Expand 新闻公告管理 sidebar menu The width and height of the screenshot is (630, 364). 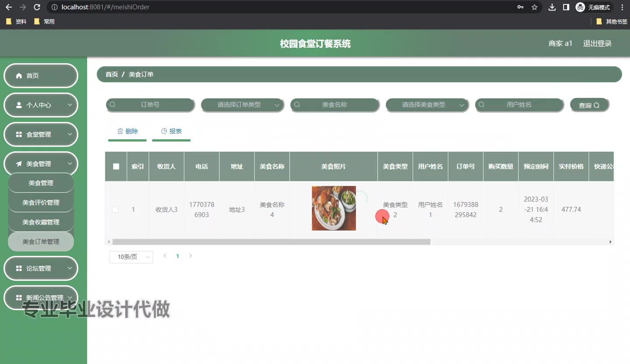[x=41, y=297]
